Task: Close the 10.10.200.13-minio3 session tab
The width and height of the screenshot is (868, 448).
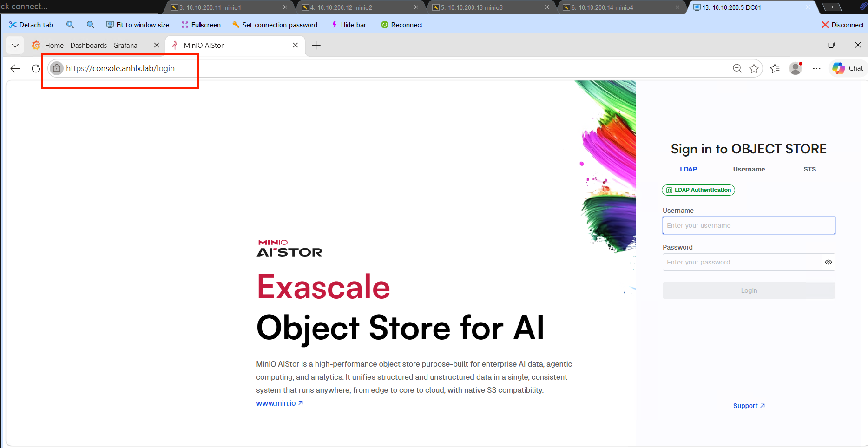Action: [x=547, y=7]
